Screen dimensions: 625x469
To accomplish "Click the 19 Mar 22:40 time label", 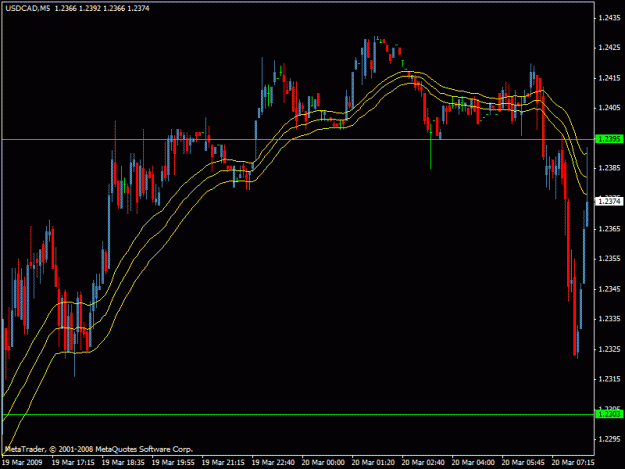I will coord(273,463).
